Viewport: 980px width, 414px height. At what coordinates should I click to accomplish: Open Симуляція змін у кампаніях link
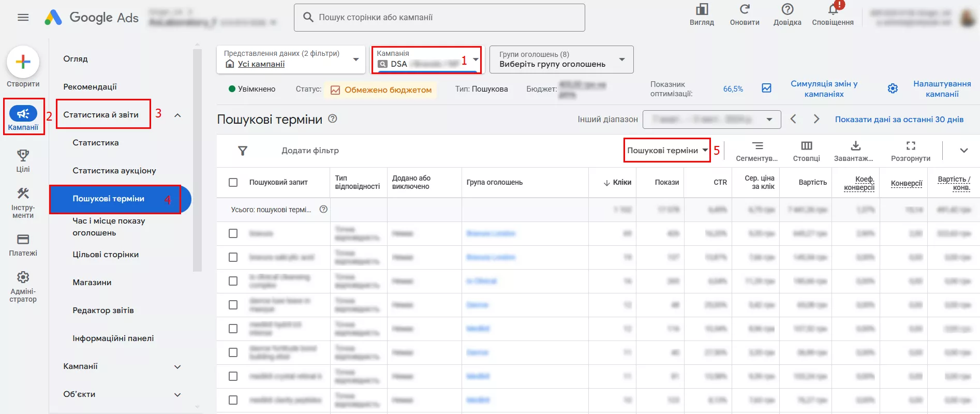[x=824, y=88]
